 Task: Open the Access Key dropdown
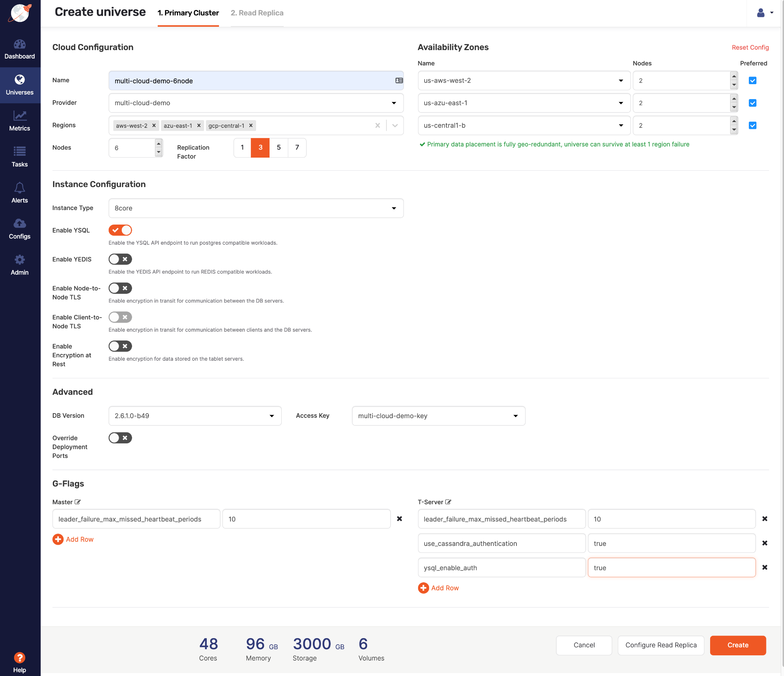[438, 416]
